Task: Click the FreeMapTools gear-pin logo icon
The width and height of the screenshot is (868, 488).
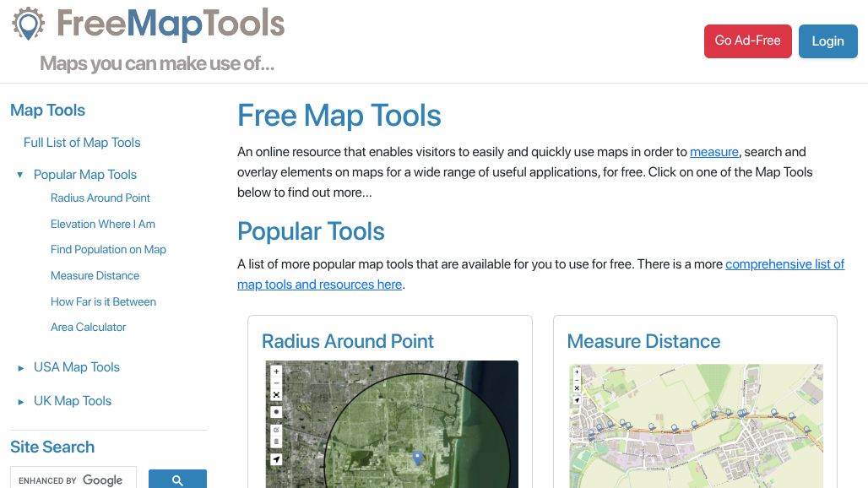Action: [x=28, y=24]
